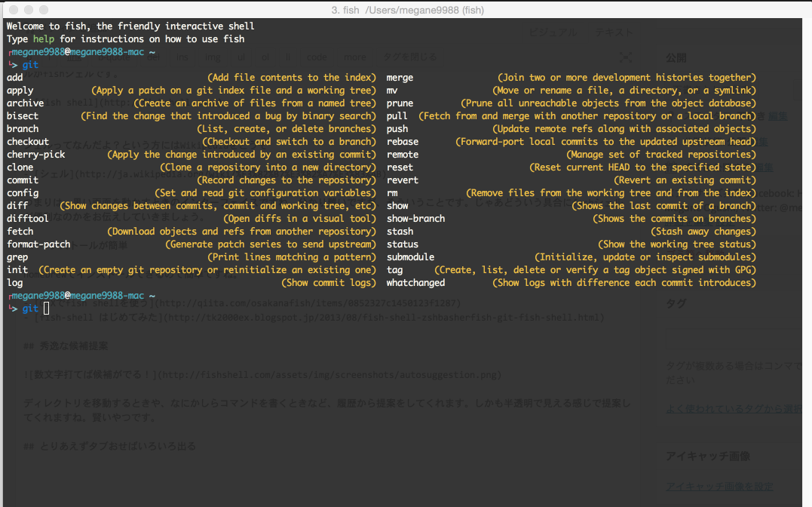Select the 'clone' git completion

20,167
